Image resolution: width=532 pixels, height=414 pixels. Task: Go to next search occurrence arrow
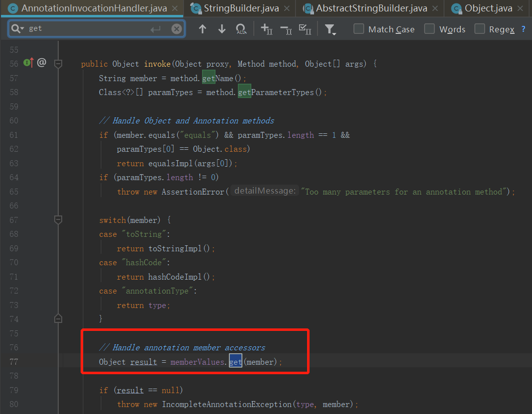[222, 29]
